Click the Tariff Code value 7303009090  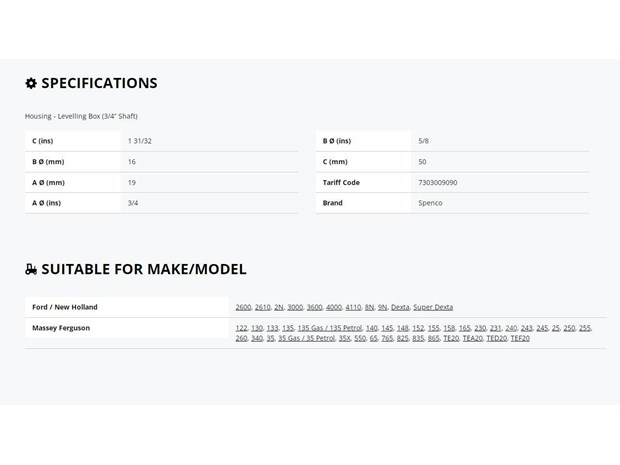pos(438,183)
